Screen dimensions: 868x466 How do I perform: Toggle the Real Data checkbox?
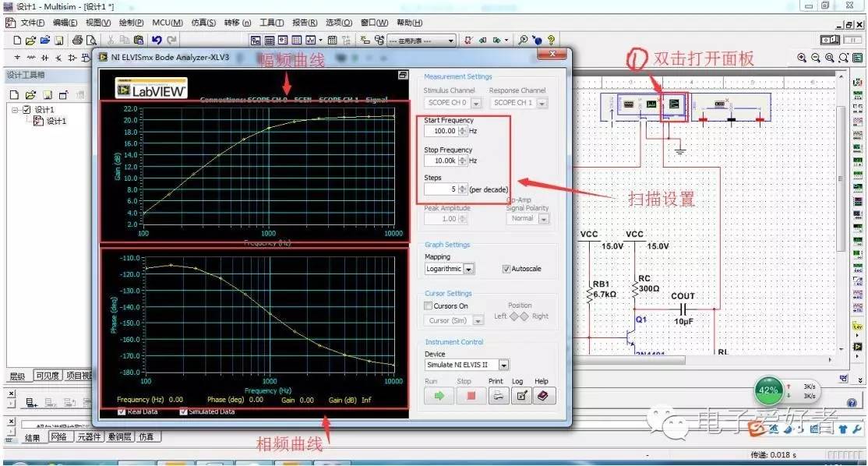122,411
